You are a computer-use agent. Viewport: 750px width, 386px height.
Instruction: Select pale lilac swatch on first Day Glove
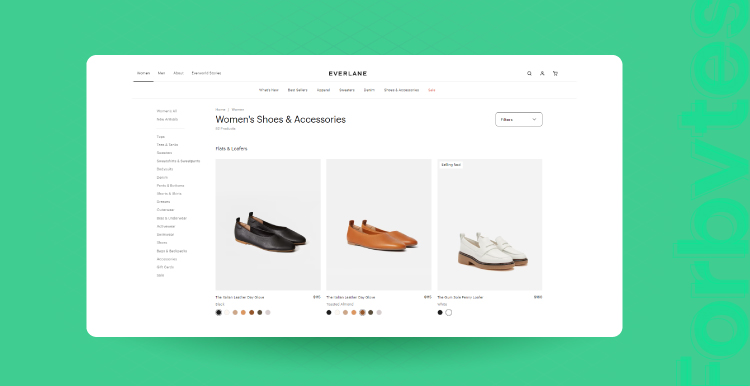[x=268, y=312]
